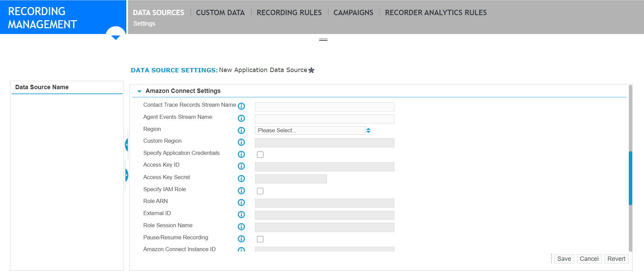Enable Specify Application Credentials checkbox
The width and height of the screenshot is (644, 275).
tap(260, 154)
